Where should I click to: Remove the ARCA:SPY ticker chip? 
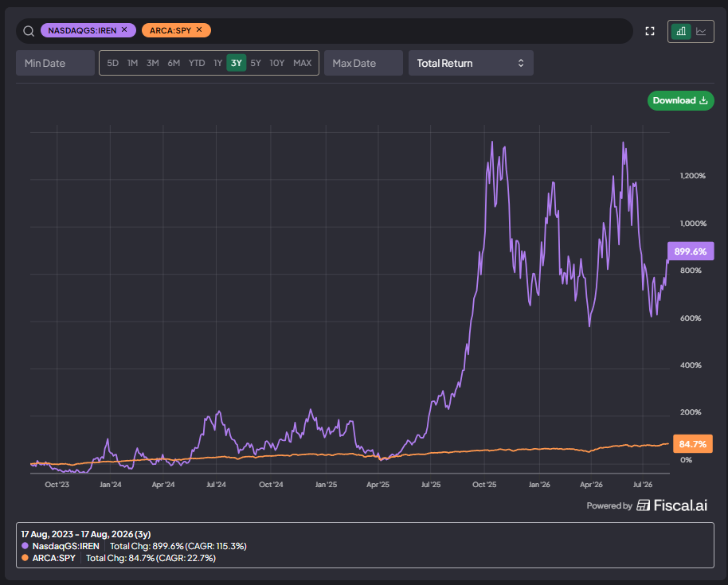199,29
